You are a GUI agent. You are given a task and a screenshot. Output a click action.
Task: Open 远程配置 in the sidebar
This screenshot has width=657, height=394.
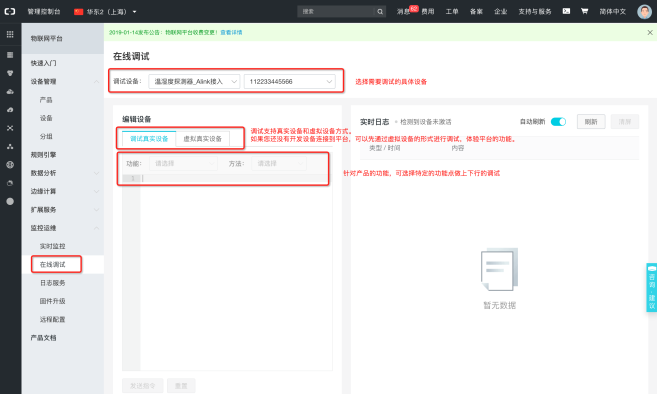[x=52, y=319]
